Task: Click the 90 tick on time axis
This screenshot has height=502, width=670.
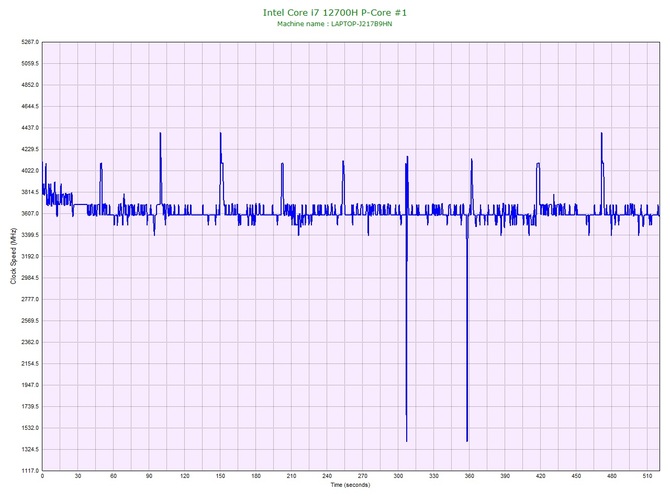Action: [149, 476]
